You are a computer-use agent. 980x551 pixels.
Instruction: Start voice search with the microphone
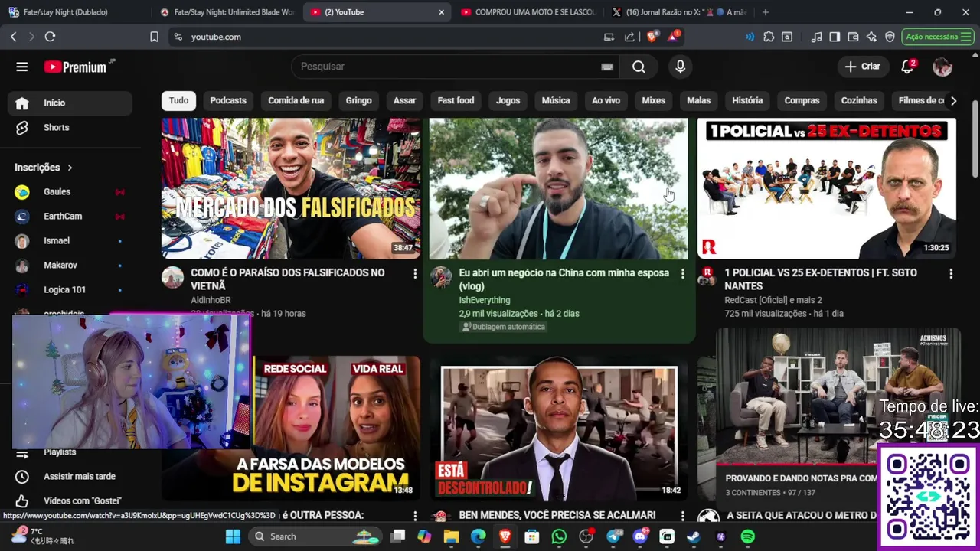[680, 67]
